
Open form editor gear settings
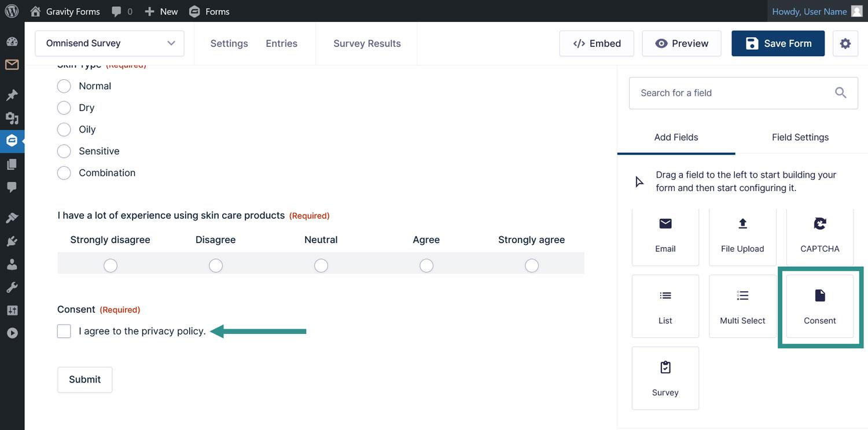845,43
